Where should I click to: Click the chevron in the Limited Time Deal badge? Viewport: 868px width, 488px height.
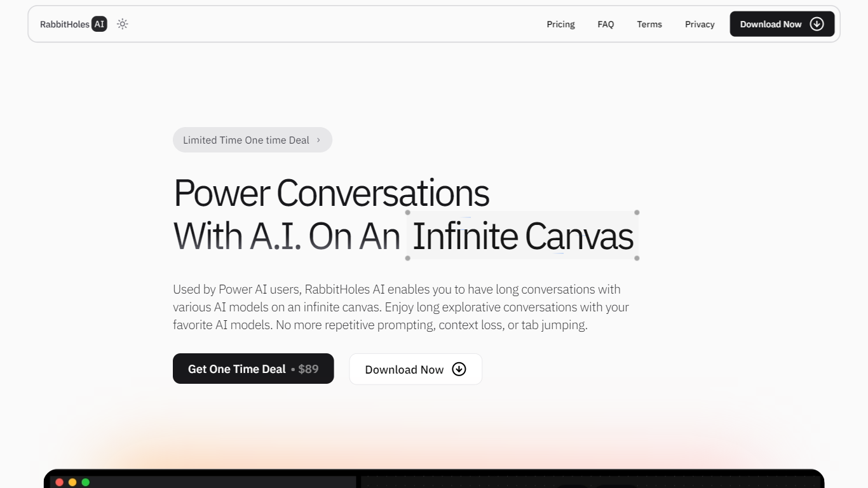point(318,140)
